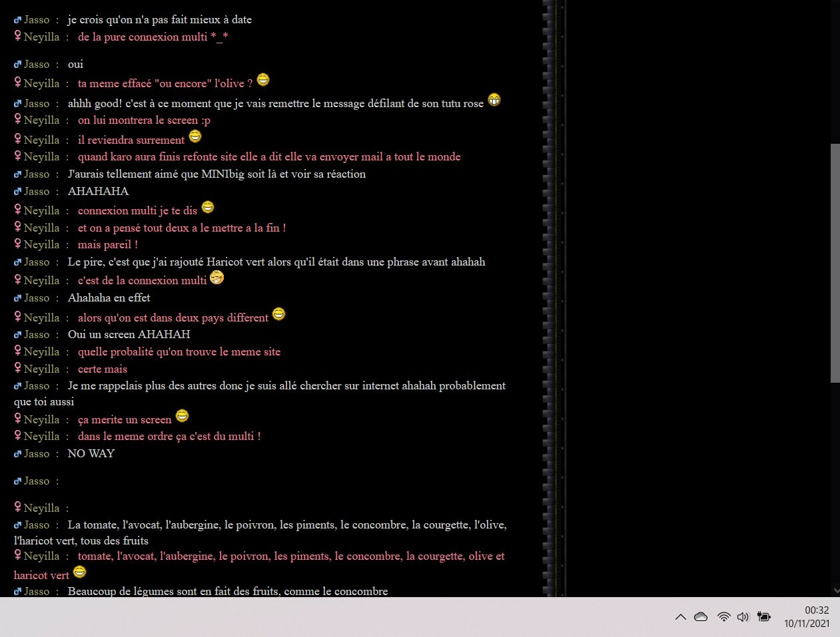The image size is (840, 637).
Task: Click the chat vertical scrollbar thumb
Action: 835,263
